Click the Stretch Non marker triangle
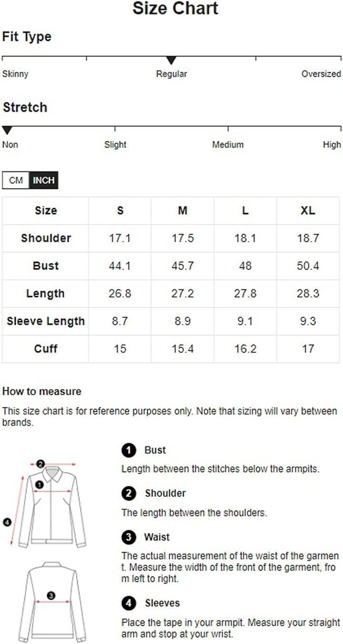 click(x=7, y=130)
